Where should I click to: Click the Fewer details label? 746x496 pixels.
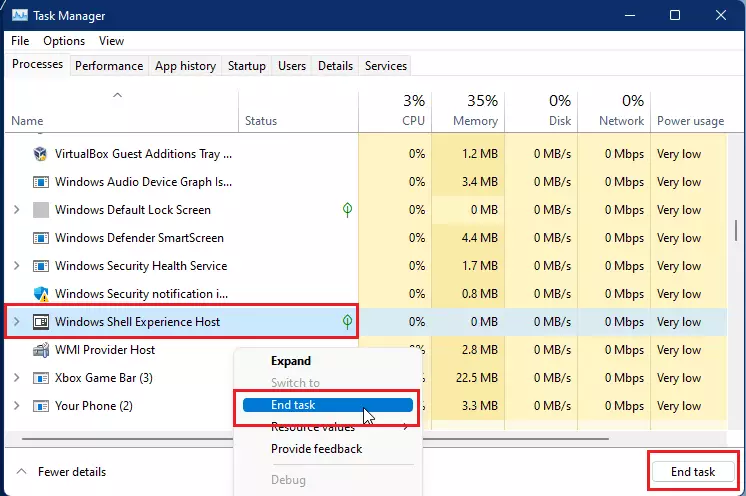pos(72,472)
